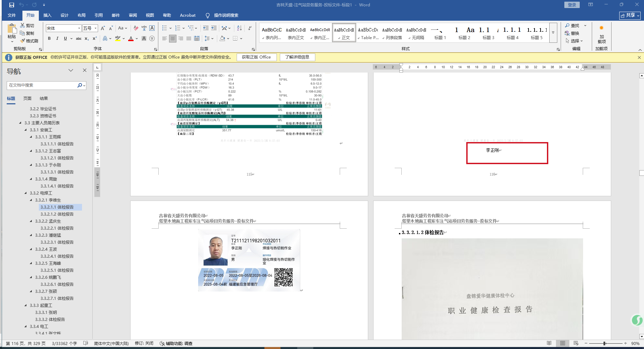Open the 布局 ribbon tab
Screen dimensions: 644x349
(82, 15)
